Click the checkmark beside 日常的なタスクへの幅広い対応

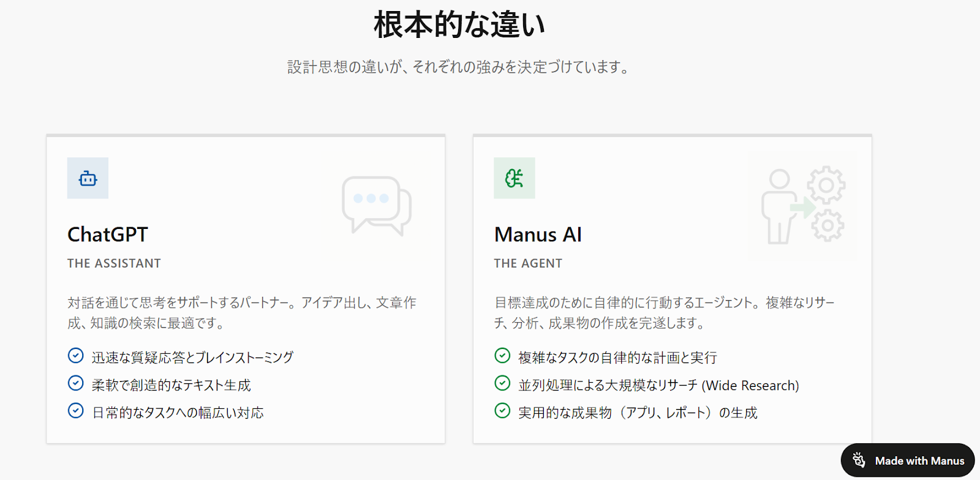pyautogui.click(x=75, y=411)
